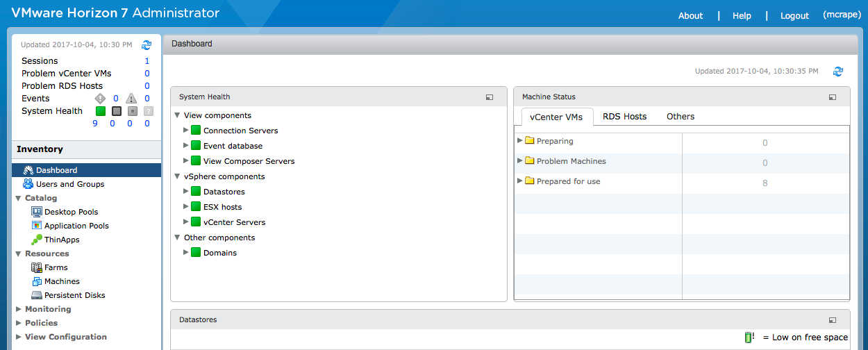Screen dimensions: 868x350
Task: Collapse the Machine Status panel via its corner icon
Action: coord(833,97)
